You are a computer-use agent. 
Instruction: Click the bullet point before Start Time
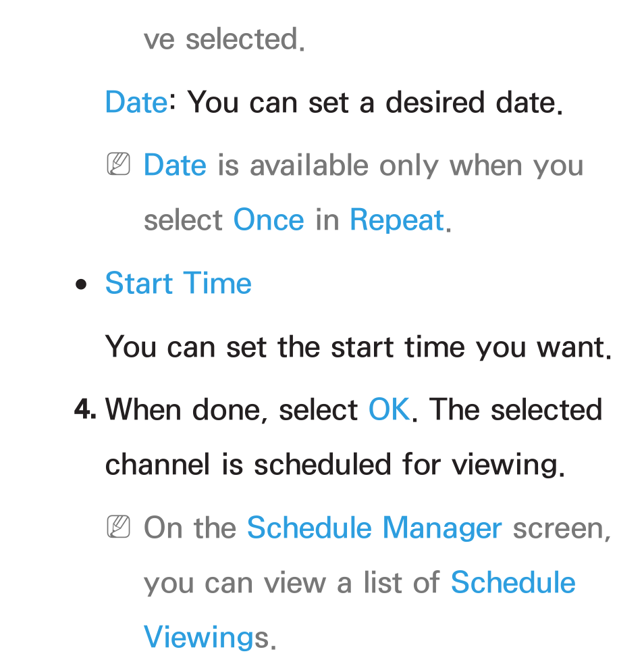pyautogui.click(x=81, y=285)
